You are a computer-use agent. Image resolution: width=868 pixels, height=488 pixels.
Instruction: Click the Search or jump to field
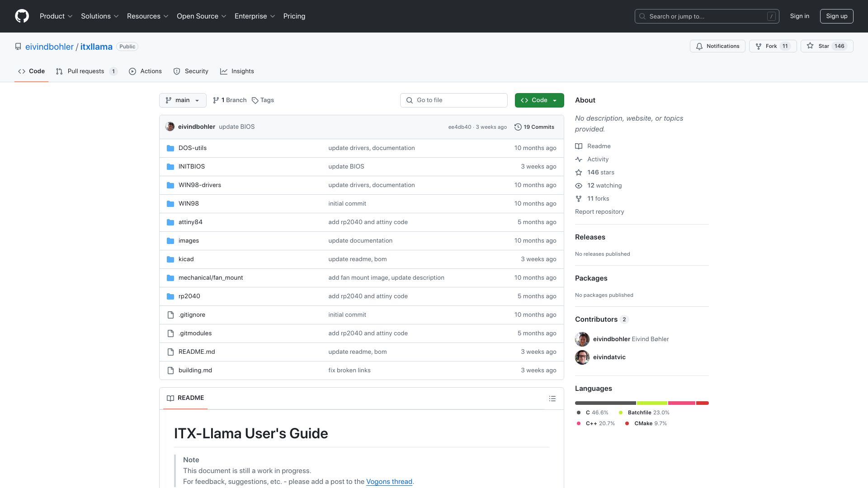click(707, 16)
